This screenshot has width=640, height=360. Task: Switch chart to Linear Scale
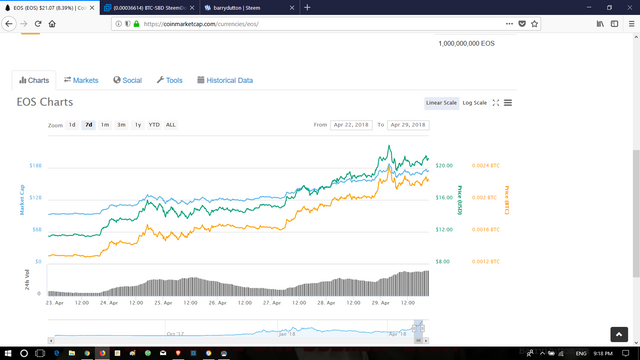pos(441,103)
